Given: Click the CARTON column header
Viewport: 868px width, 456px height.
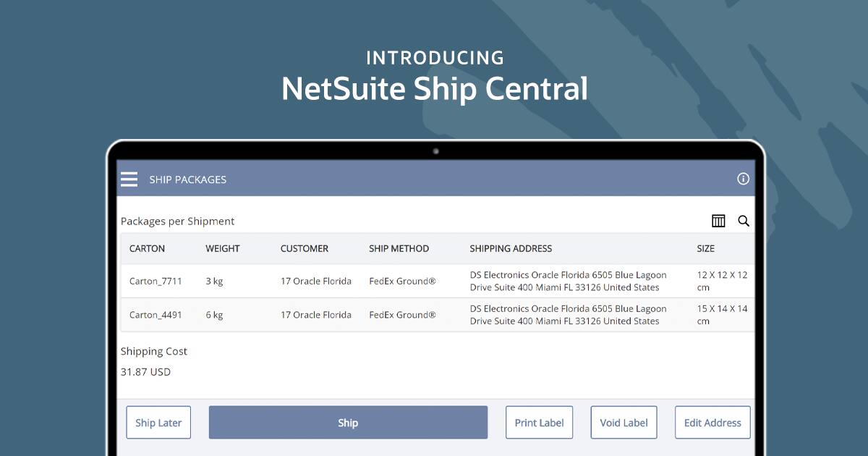Looking at the screenshot, I should [147, 248].
